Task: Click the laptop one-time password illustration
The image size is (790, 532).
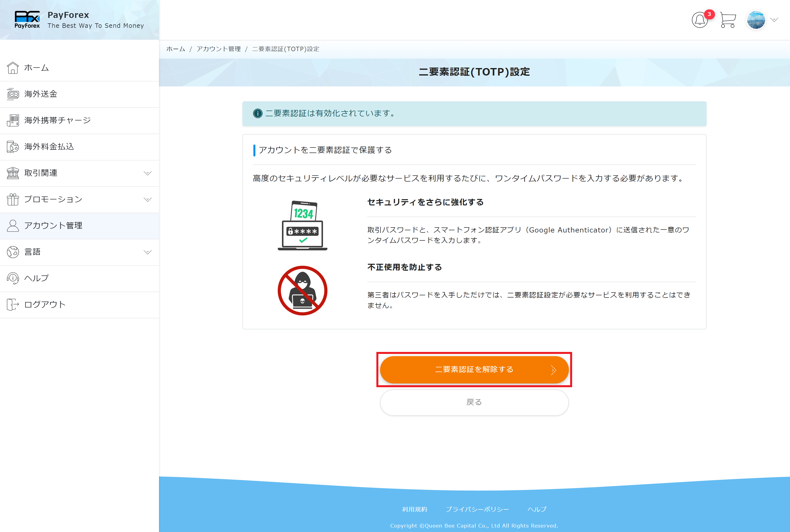Action: coord(302,225)
